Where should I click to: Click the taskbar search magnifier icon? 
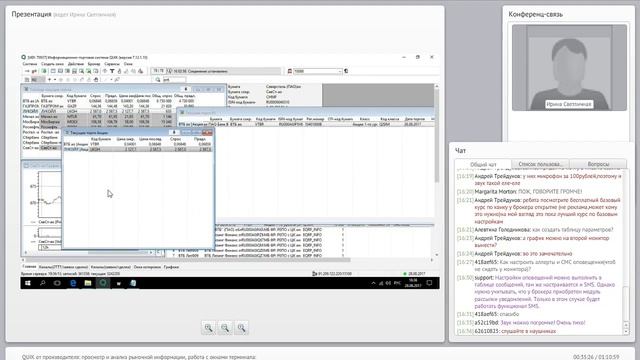point(42,283)
